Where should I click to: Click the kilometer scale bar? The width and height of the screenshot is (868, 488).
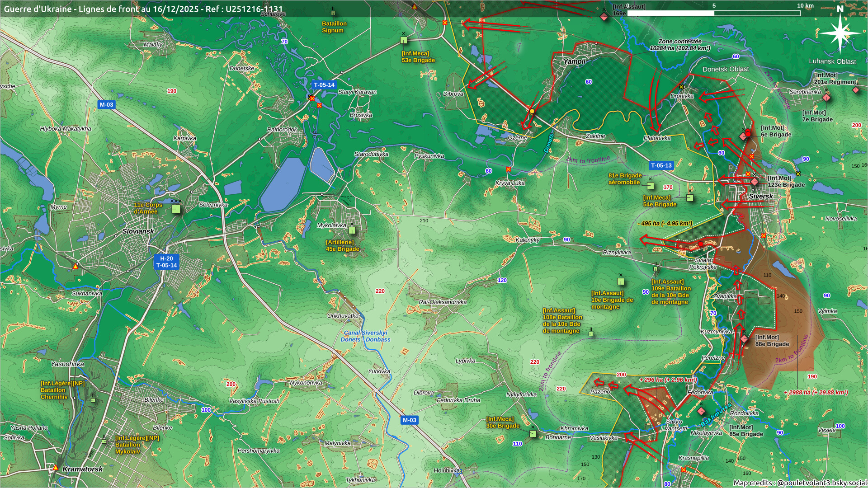tap(713, 13)
